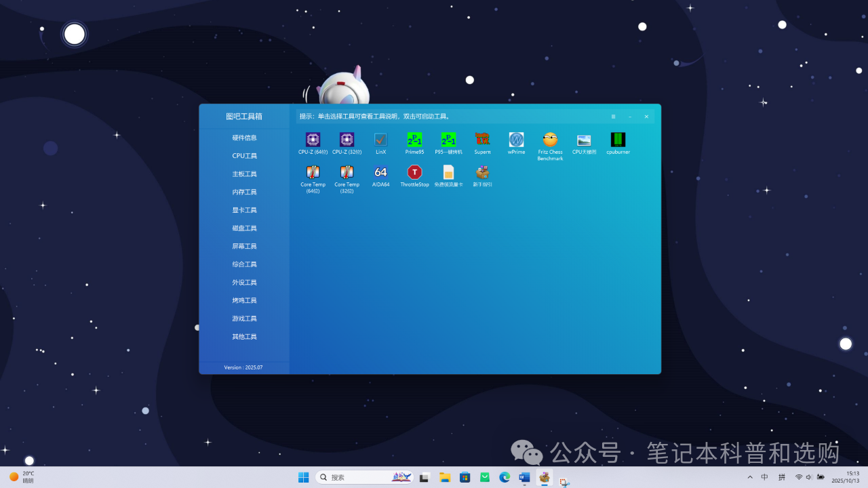
Task: Select the Superπ benchmark icon
Action: pos(482,140)
